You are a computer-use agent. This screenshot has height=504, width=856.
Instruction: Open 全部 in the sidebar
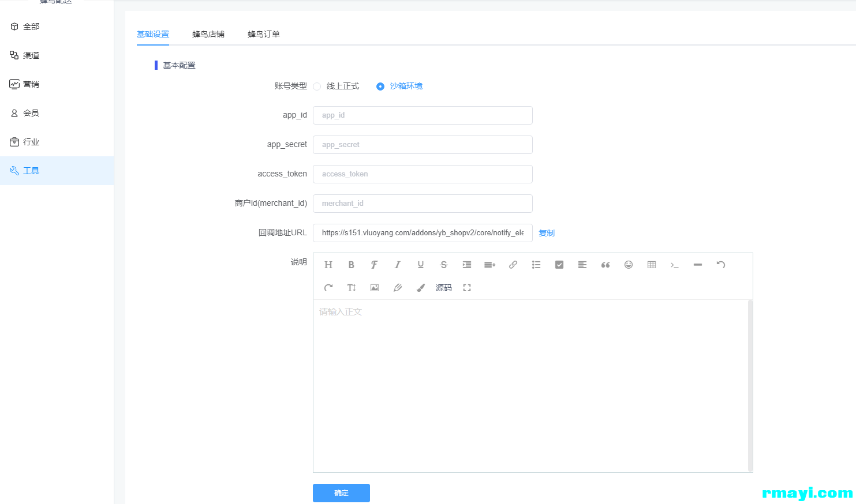pyautogui.click(x=57, y=27)
